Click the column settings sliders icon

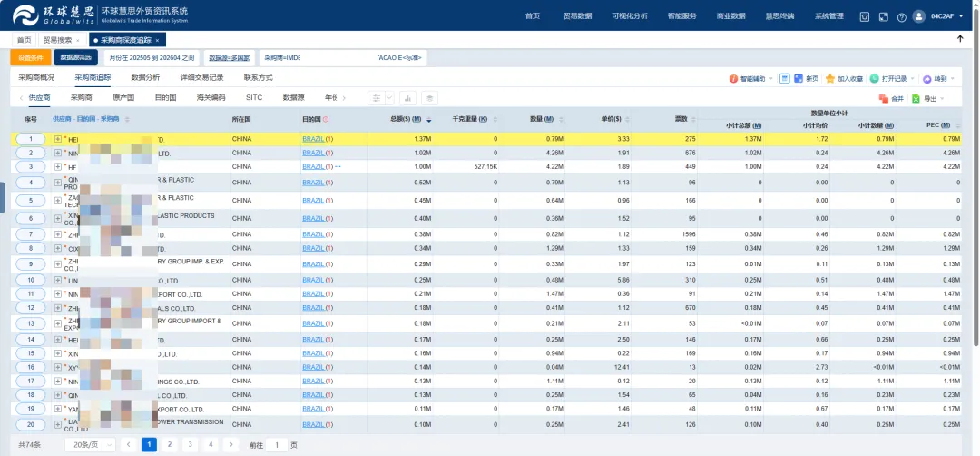click(x=377, y=98)
